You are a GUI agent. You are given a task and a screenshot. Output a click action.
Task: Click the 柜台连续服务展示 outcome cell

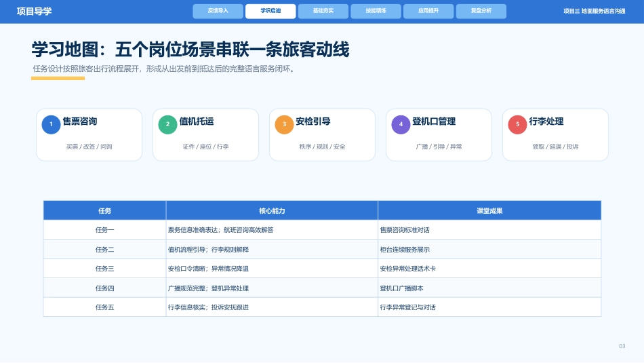click(x=489, y=249)
